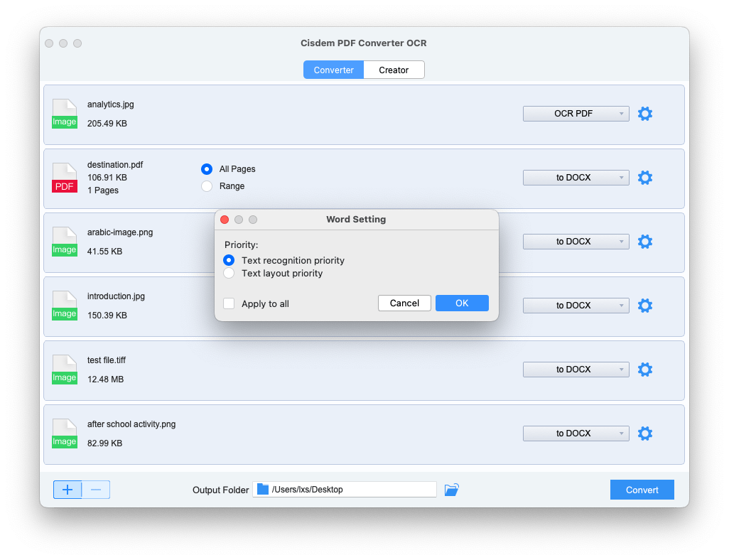This screenshot has height=560, width=729.
Task: Open format dropdown for test file.tiff
Action: [x=576, y=370]
